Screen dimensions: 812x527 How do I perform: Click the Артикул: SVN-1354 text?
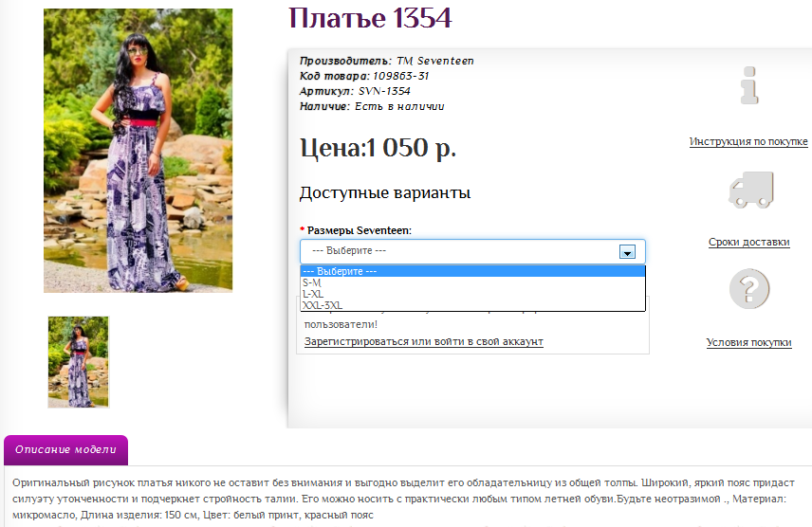(355, 91)
